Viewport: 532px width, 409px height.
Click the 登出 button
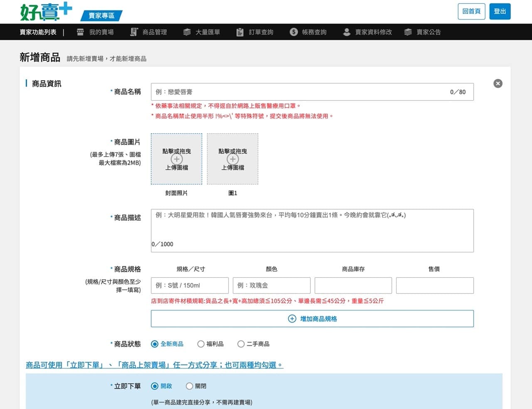[500, 11]
